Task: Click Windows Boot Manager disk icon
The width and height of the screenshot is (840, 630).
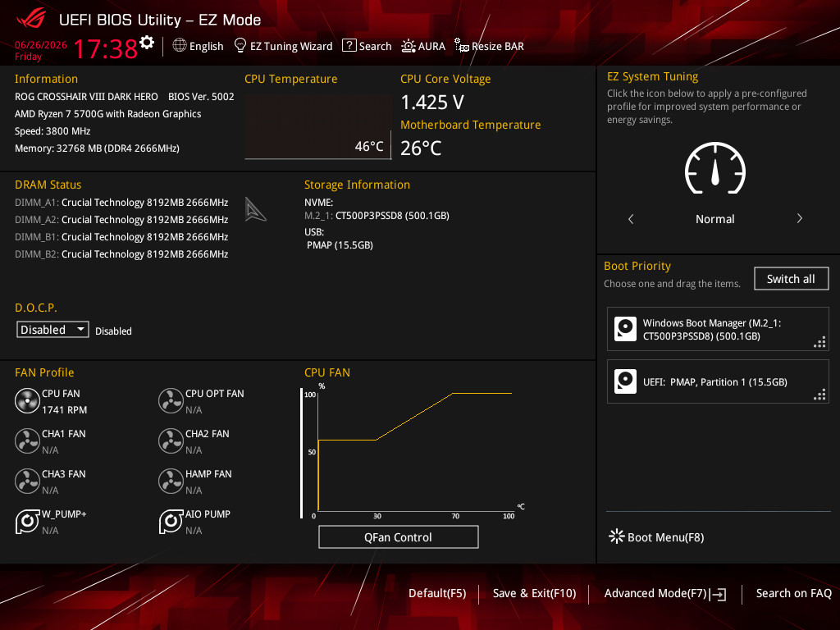Action: pos(625,329)
